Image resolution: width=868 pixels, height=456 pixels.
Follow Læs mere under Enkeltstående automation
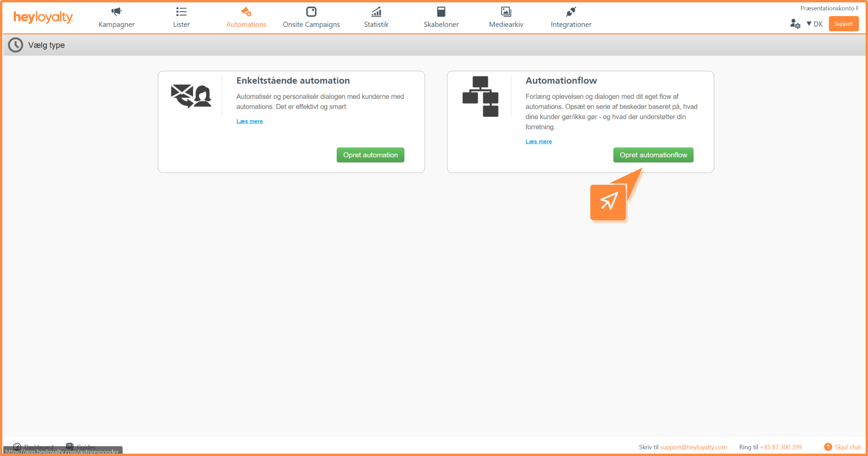[249, 121]
